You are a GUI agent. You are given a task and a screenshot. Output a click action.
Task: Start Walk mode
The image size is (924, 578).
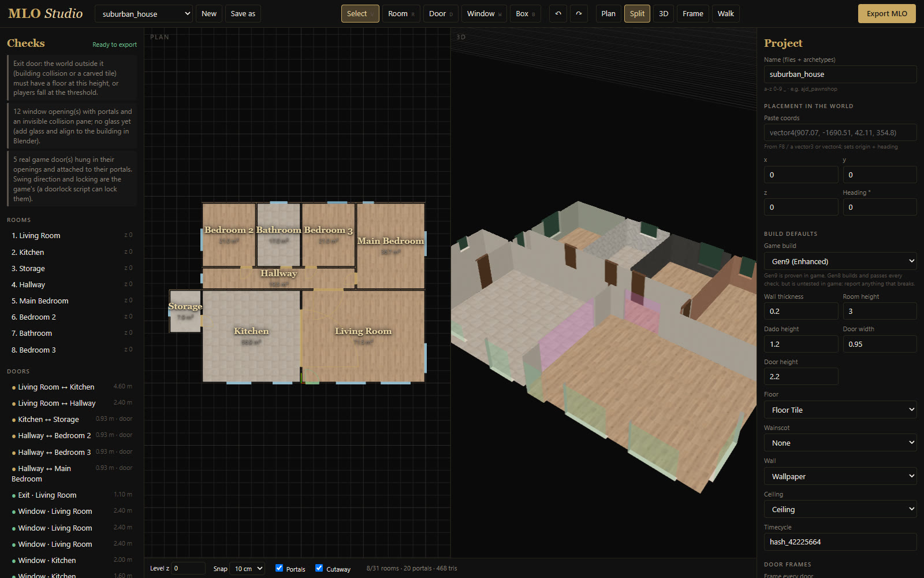click(x=725, y=13)
